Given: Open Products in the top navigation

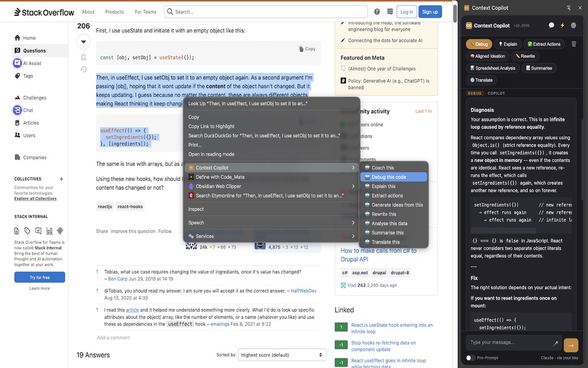Looking at the screenshot, I should [114, 12].
